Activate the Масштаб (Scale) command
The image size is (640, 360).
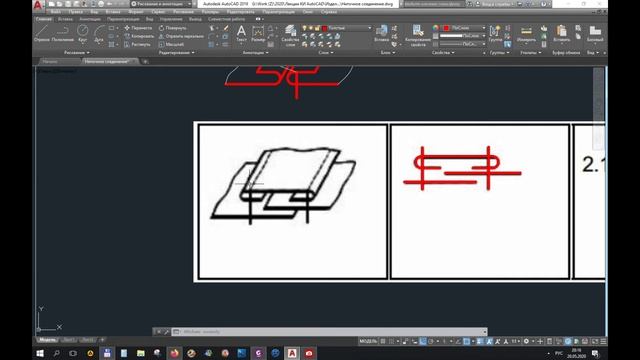171,44
